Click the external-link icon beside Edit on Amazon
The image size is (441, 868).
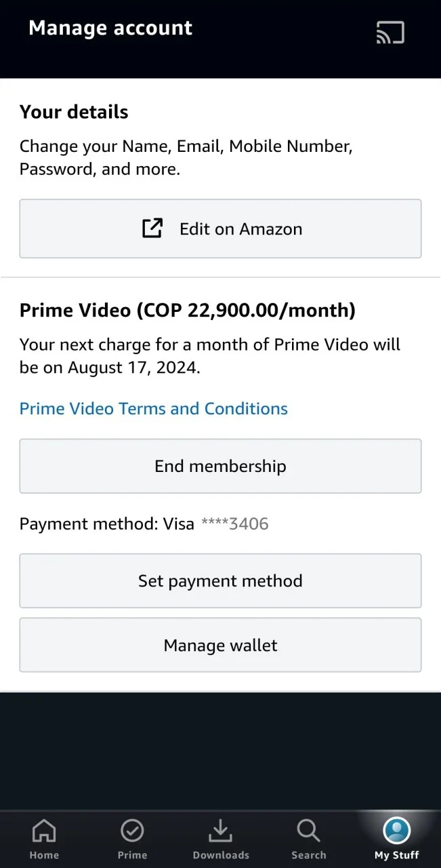(x=152, y=229)
